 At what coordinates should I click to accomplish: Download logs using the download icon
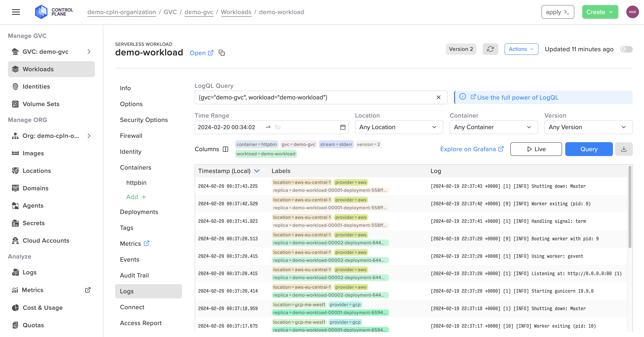[x=623, y=149]
